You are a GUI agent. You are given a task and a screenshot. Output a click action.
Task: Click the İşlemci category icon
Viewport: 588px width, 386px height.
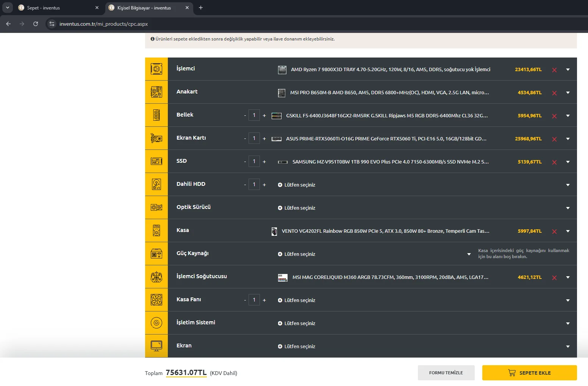[x=156, y=69]
